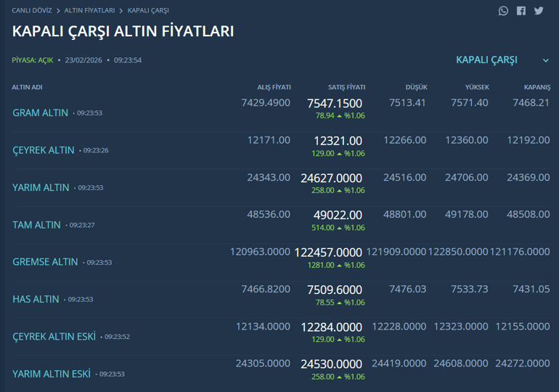
Task: Open Çeyrek Altın details
Action: [44, 150]
